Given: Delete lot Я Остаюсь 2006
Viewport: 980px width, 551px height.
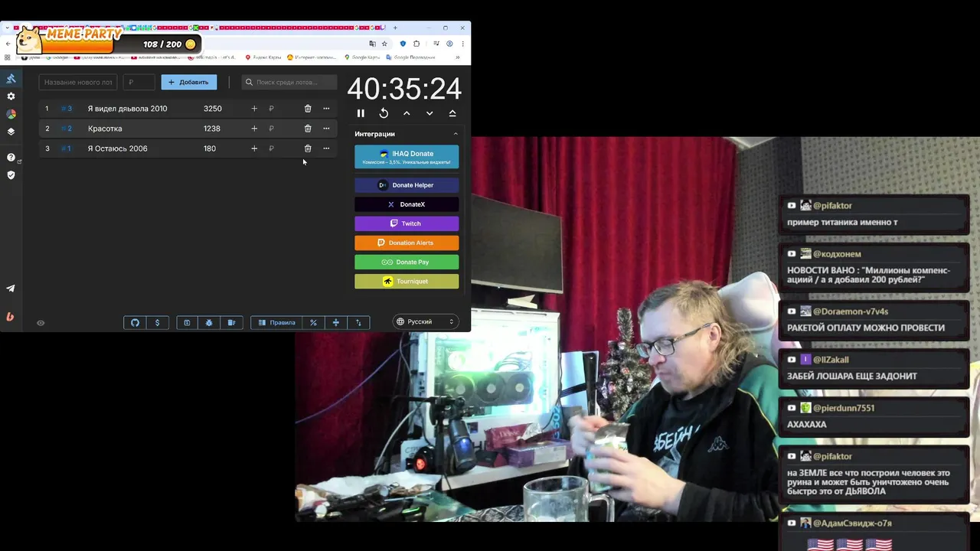Looking at the screenshot, I should click(308, 148).
